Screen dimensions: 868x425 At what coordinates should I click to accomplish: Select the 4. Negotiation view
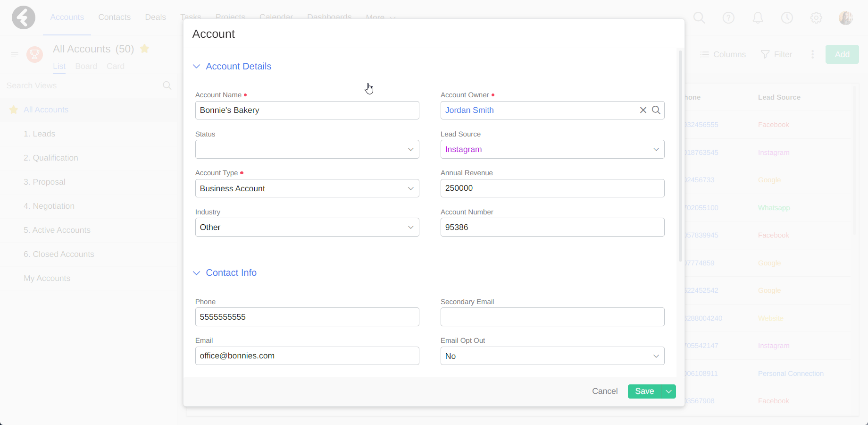coord(49,206)
